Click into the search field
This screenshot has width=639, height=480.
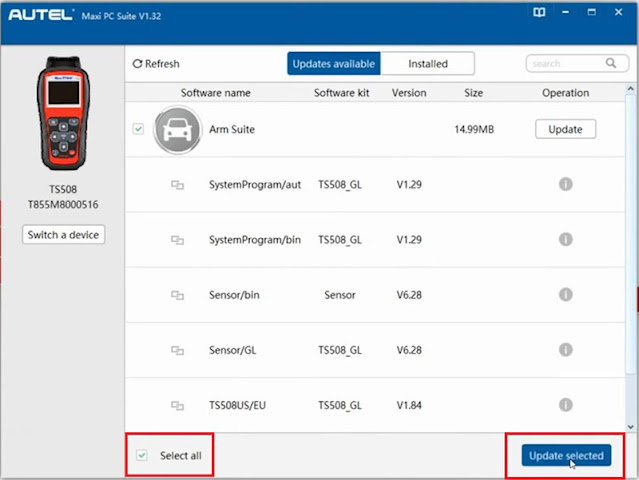(x=577, y=64)
